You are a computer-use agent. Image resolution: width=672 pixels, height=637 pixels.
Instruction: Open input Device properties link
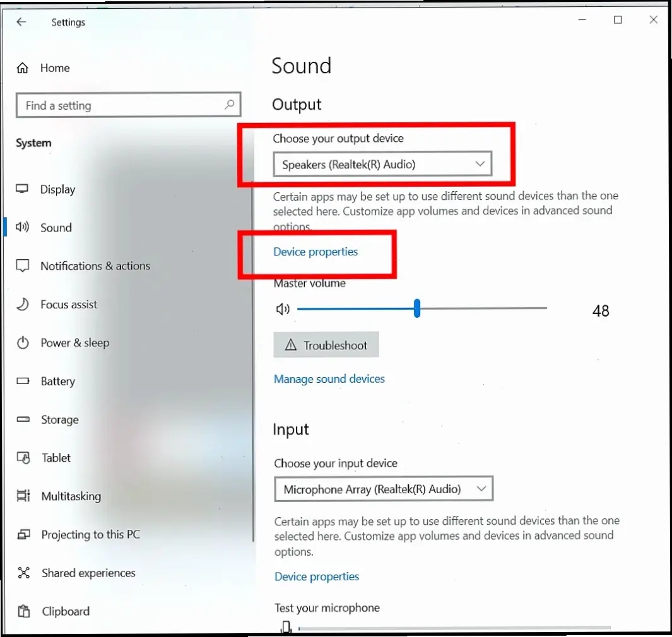click(317, 576)
